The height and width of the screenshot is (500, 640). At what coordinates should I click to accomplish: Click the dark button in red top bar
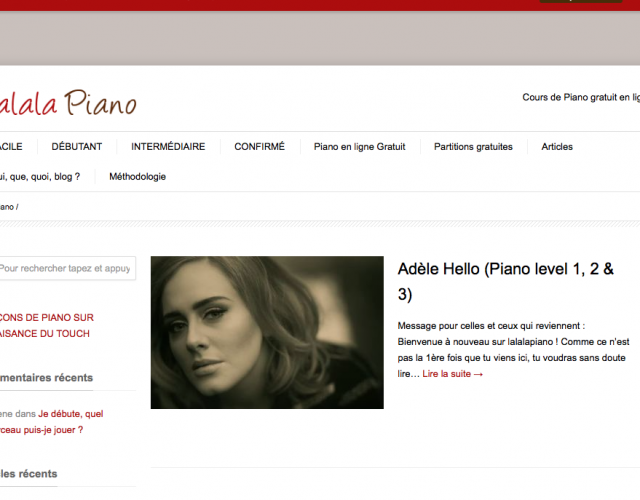[x=581, y=1]
